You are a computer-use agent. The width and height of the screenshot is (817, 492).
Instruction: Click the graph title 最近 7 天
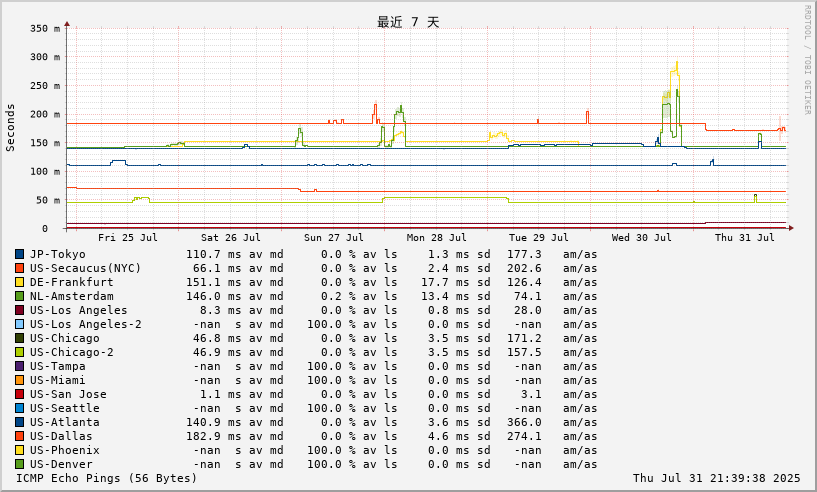408,22
